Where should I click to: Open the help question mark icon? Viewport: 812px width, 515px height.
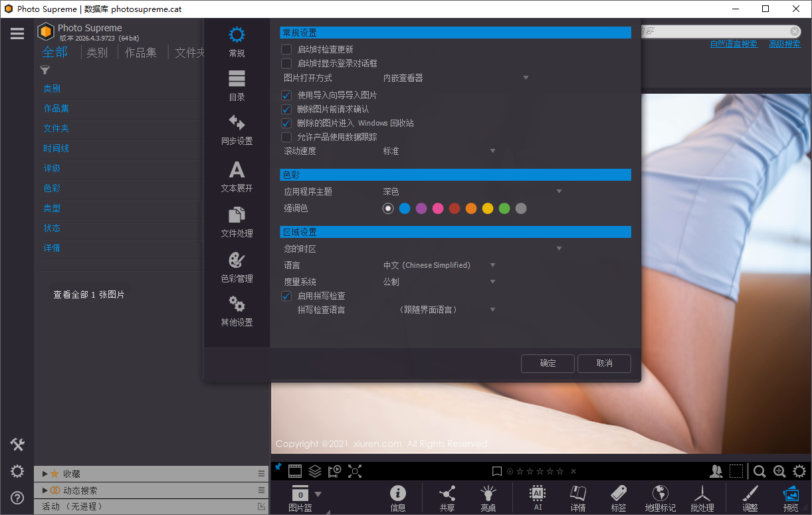17,497
